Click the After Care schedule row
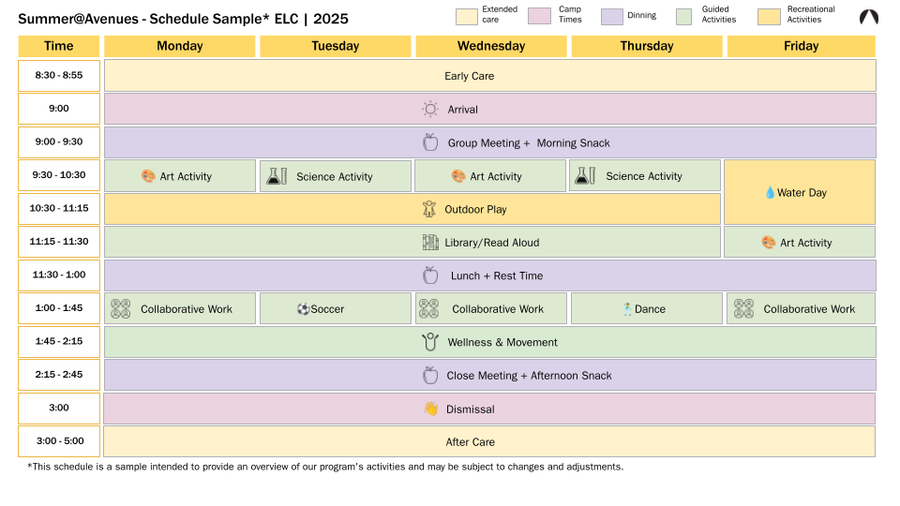This screenshot has height=506, width=900. point(490,442)
